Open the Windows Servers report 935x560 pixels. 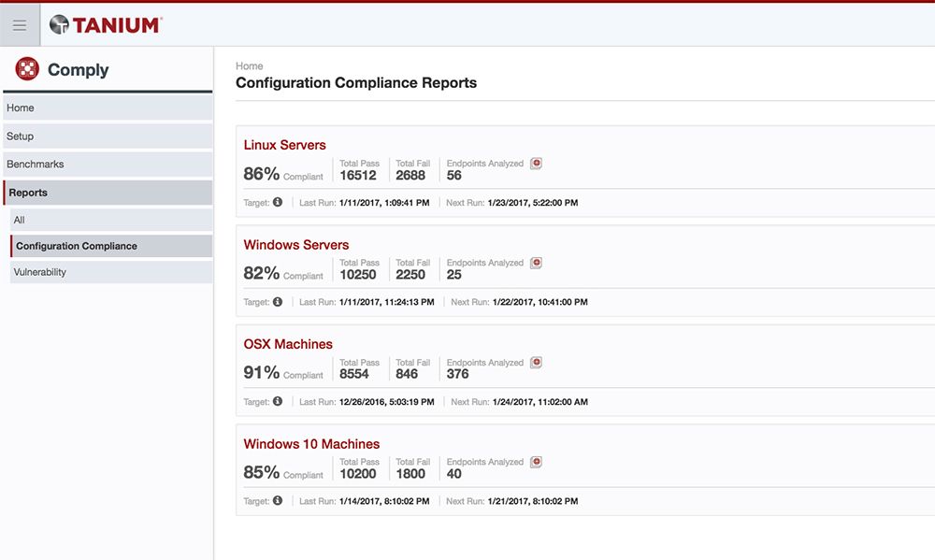point(295,245)
